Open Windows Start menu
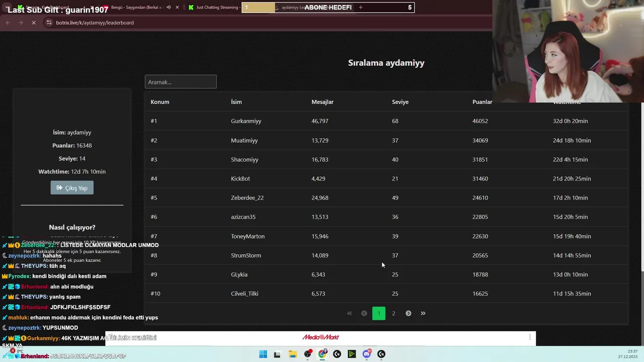This screenshot has height=362, width=644. click(x=263, y=354)
